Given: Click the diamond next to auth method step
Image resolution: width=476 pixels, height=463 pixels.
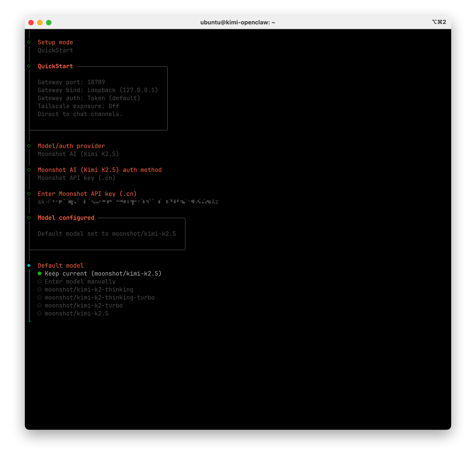Looking at the screenshot, I should click(29, 170).
